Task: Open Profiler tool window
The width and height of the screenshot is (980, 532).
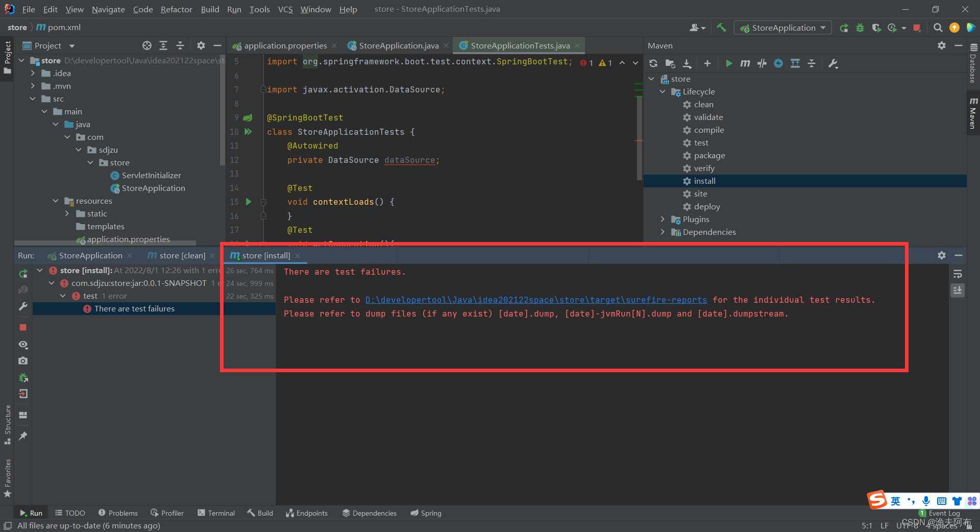Action: (167, 513)
